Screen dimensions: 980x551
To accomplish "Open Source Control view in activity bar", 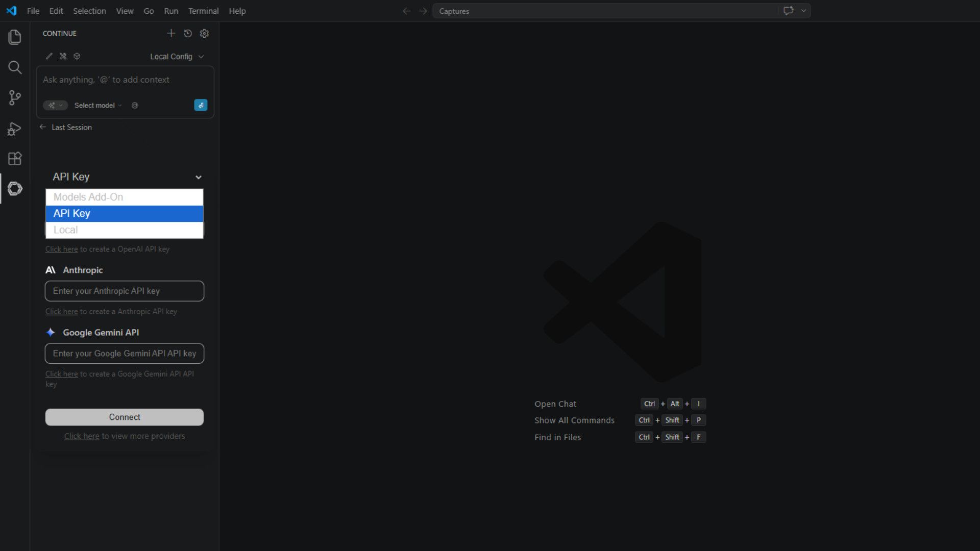I will [15, 97].
